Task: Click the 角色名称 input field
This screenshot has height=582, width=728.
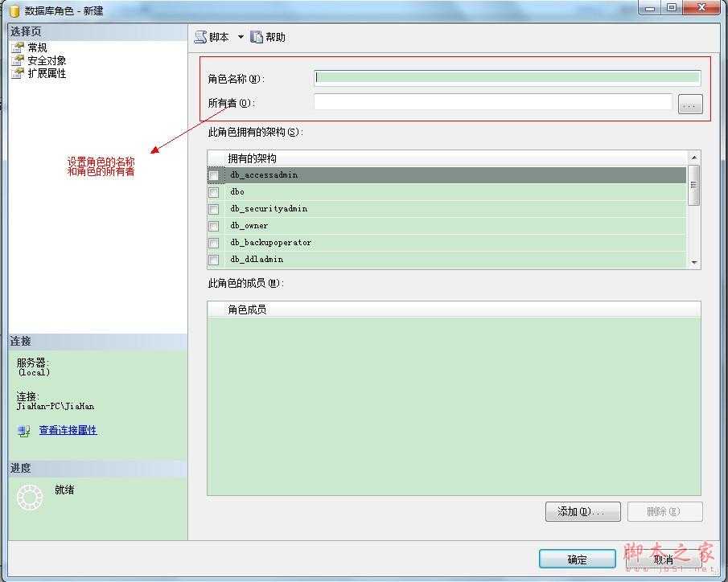Action: (508, 78)
